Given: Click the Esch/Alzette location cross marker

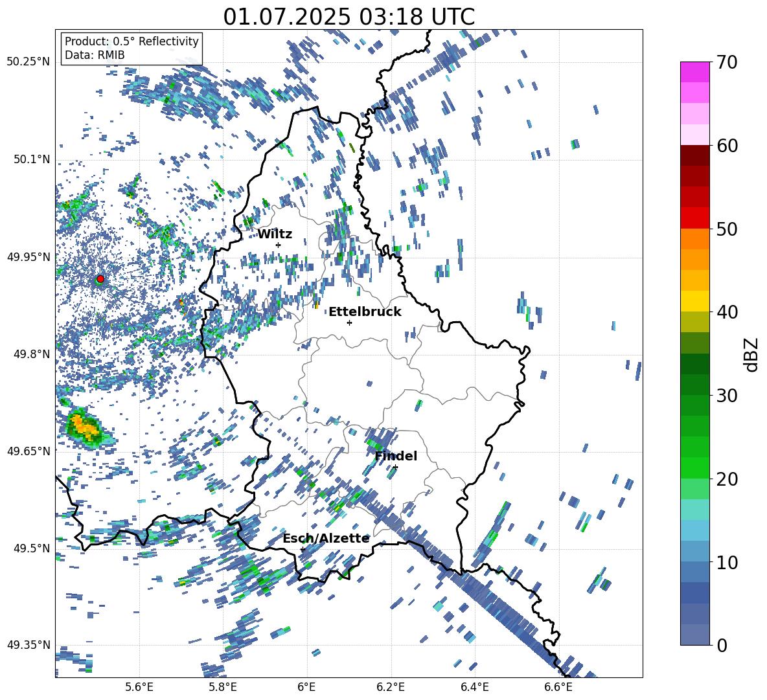Looking at the screenshot, I should 303,549.
